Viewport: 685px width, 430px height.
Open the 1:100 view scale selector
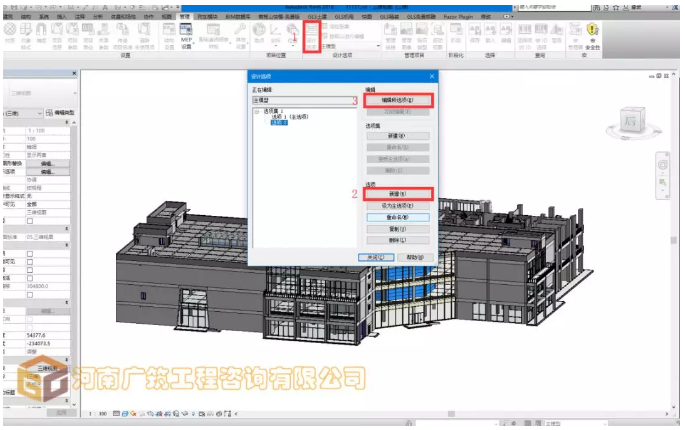[96, 413]
